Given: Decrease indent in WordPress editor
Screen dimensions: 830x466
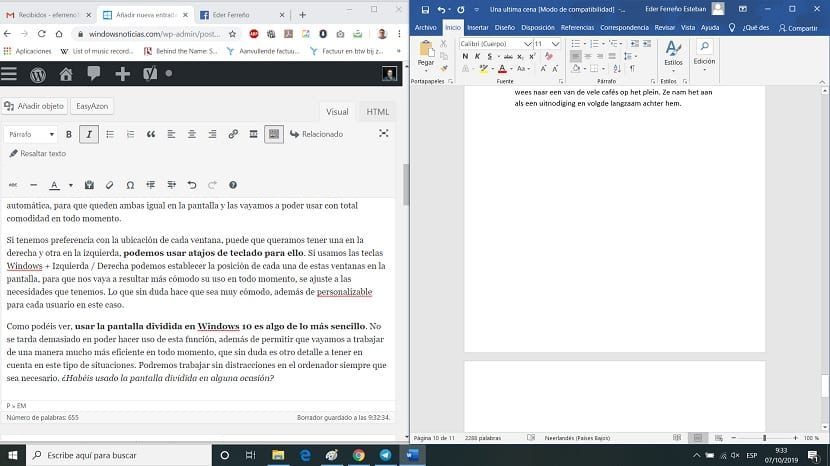Looking at the screenshot, I should [151, 185].
